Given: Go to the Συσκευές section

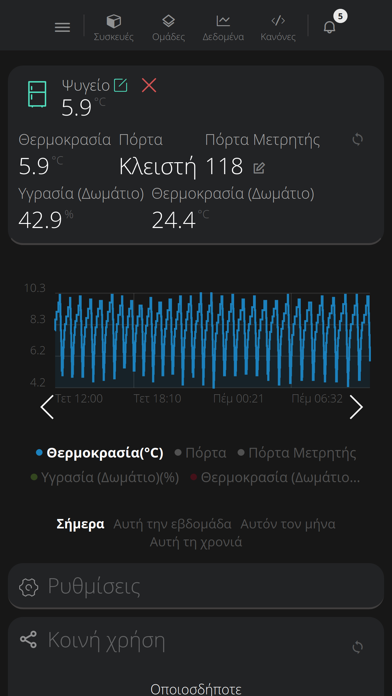Looking at the screenshot, I should click(114, 28).
